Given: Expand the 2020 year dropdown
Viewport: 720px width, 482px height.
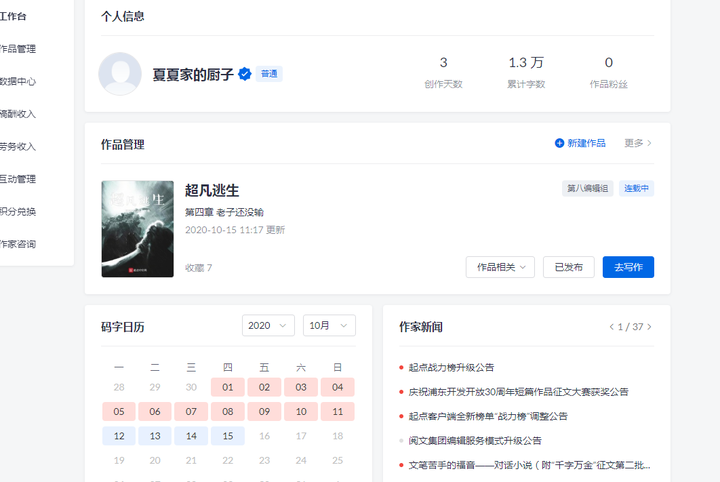Looking at the screenshot, I should [268, 325].
